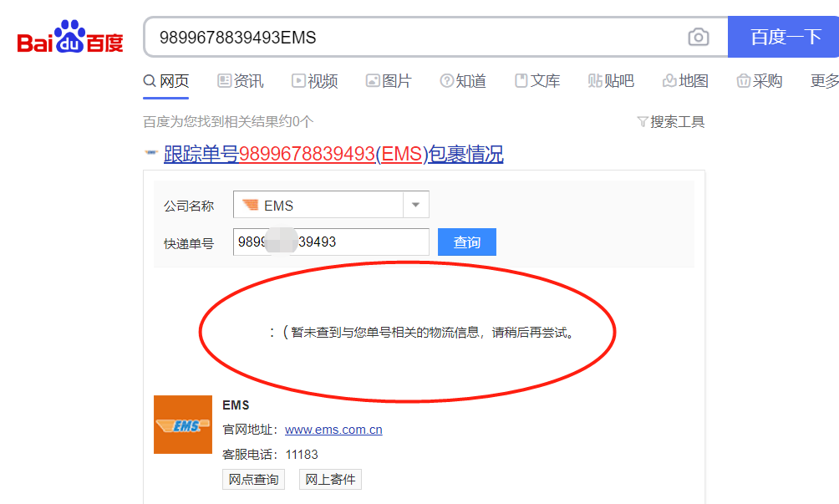Click the 网点查询 button
This screenshot has height=504, width=839.
click(254, 480)
